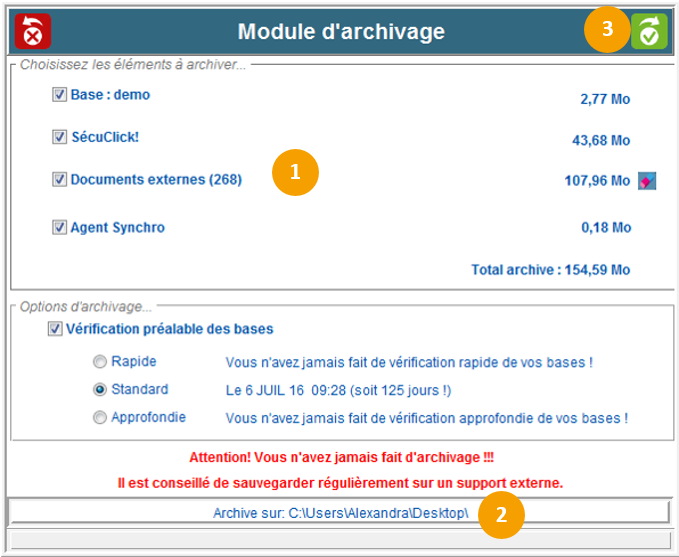Untick the Agent Synchro checkbox
The height and width of the screenshot is (557, 679).
click(59, 227)
